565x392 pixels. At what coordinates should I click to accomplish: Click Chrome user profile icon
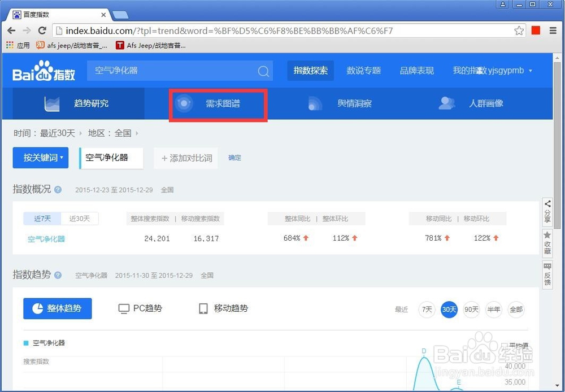tap(503, 5)
